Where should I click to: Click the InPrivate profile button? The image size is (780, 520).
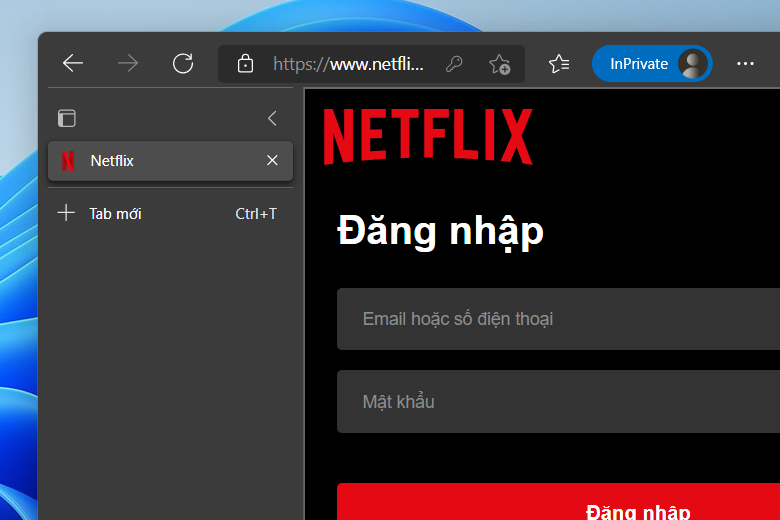652,64
